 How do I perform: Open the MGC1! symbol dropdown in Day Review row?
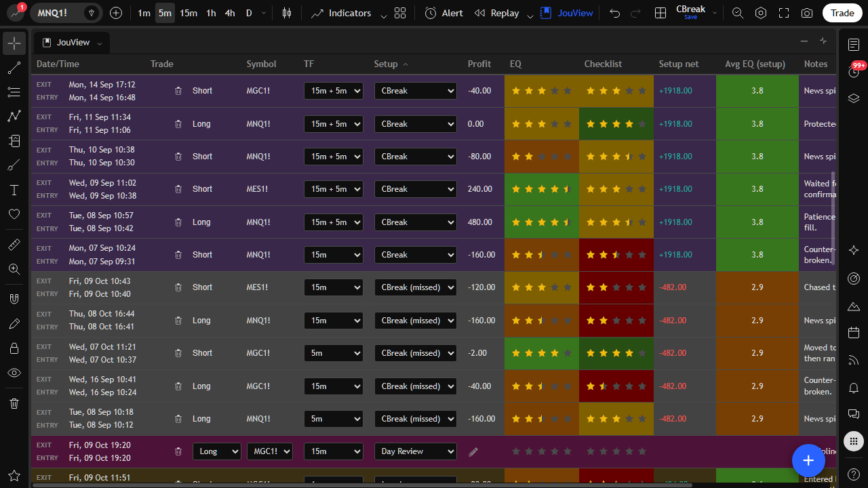coord(270,451)
